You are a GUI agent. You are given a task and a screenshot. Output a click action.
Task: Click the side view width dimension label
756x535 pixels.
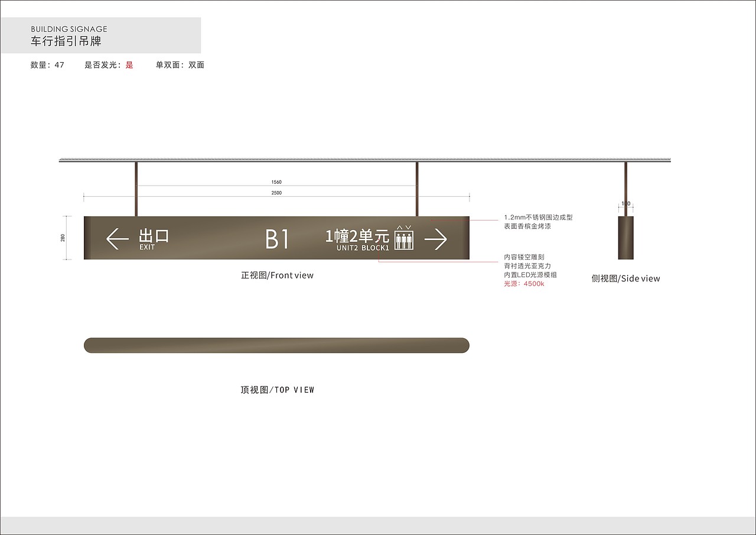coord(626,204)
